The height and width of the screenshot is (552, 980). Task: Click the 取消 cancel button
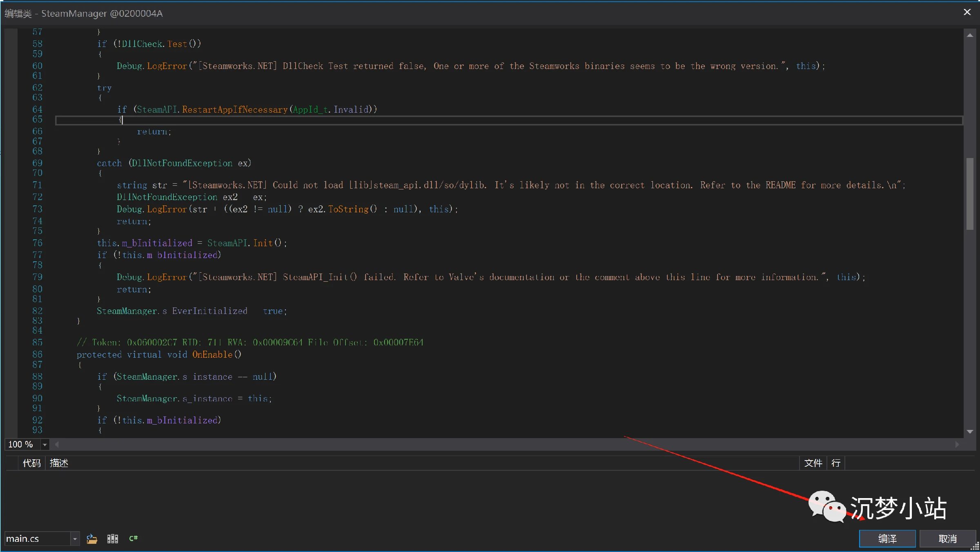(947, 539)
